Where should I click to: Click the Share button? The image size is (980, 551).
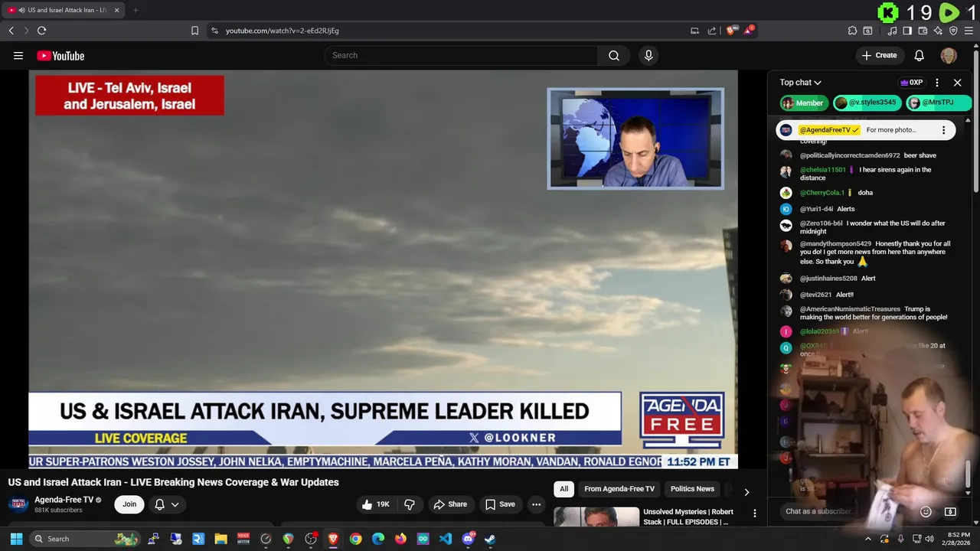pyautogui.click(x=450, y=504)
